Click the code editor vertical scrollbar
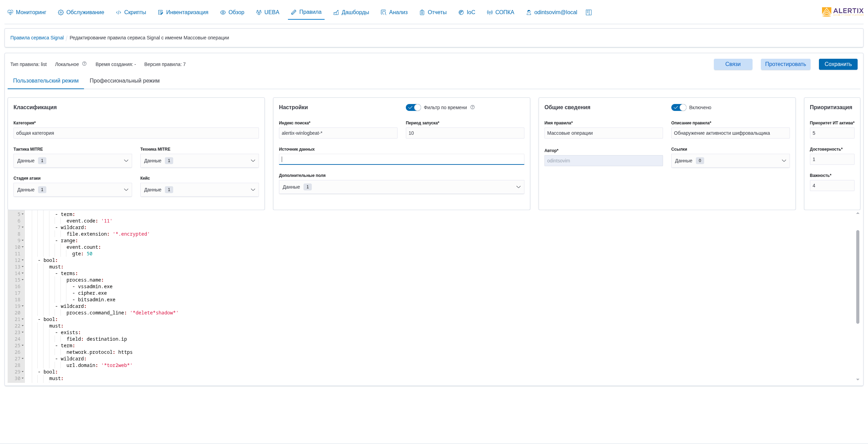Viewport: 868px width, 444px height. 858,276
